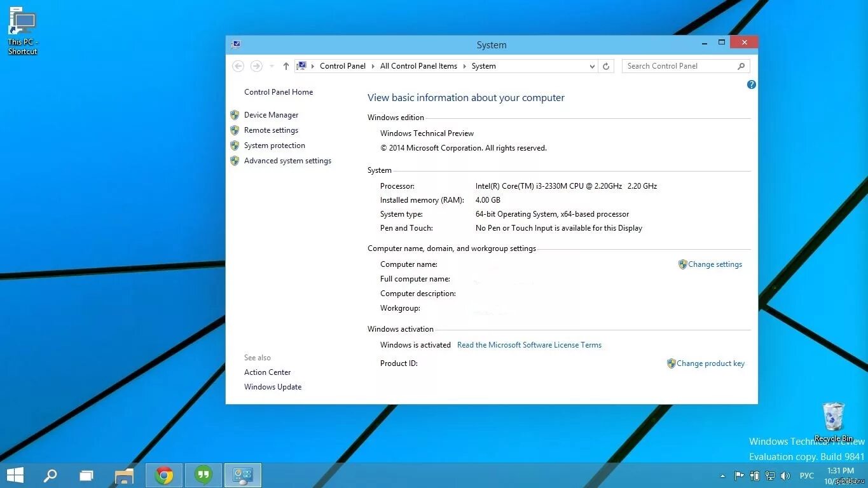Click Windows Technical Preview edition text
Image resolution: width=868 pixels, height=488 pixels.
427,133
